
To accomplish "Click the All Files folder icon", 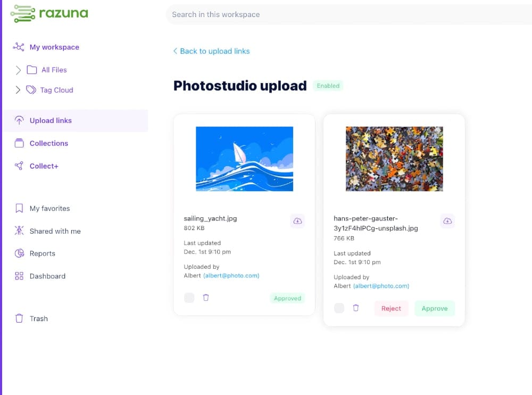I will pyautogui.click(x=32, y=70).
